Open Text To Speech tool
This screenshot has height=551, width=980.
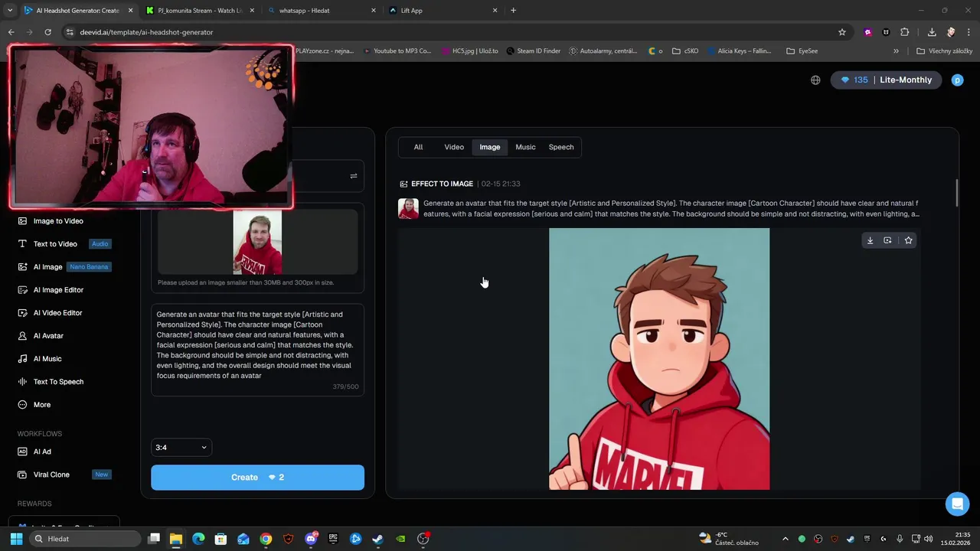58,382
